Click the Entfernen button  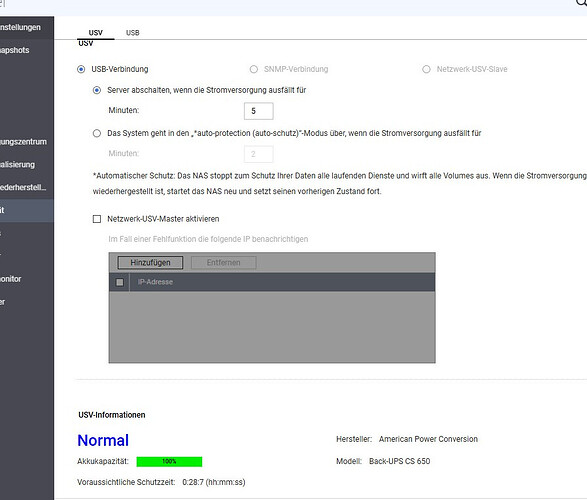(223, 263)
